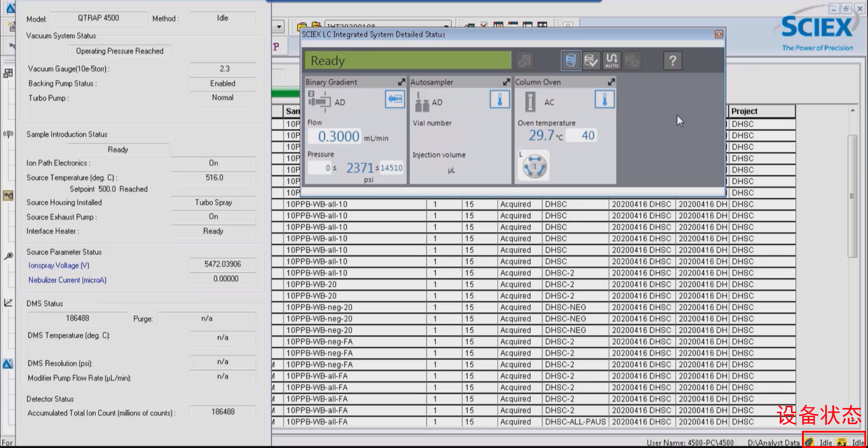Click the vertical scrollbar of the sample table

(x=852, y=195)
